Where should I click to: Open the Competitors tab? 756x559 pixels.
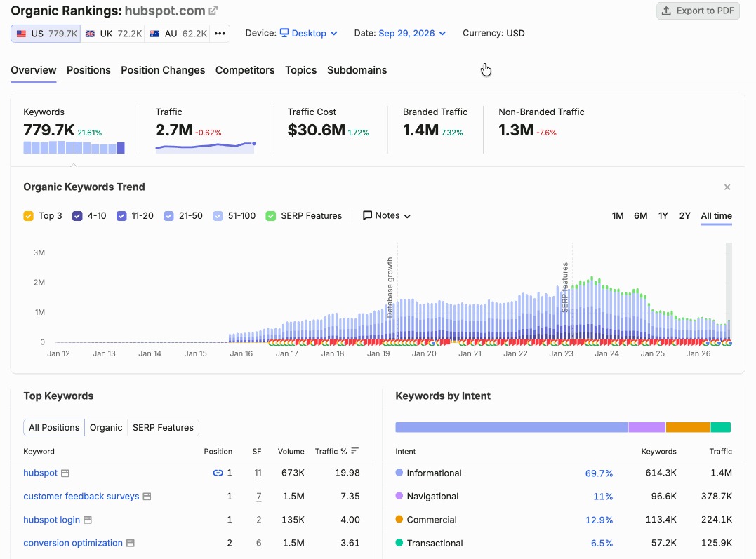245,70
